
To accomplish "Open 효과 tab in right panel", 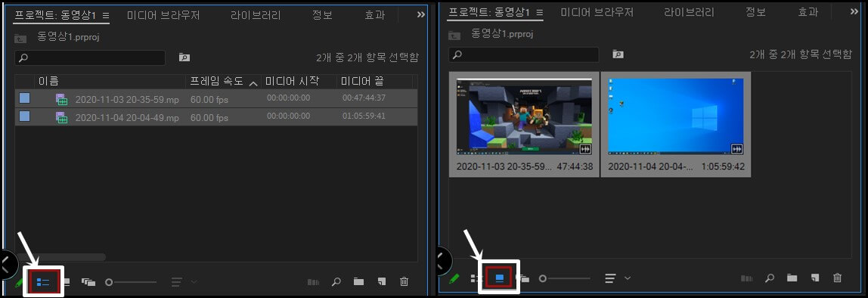I will click(808, 12).
